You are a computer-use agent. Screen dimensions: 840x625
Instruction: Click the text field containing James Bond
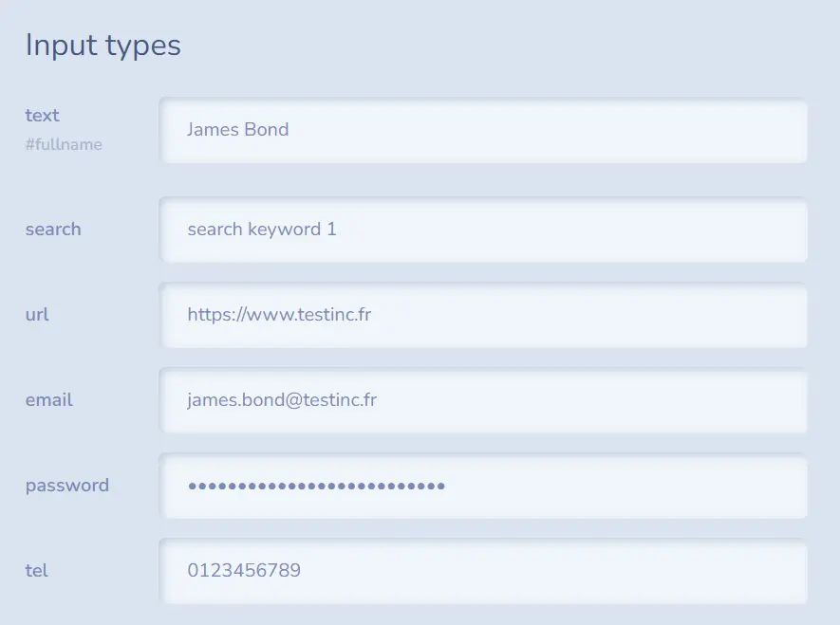[483, 130]
